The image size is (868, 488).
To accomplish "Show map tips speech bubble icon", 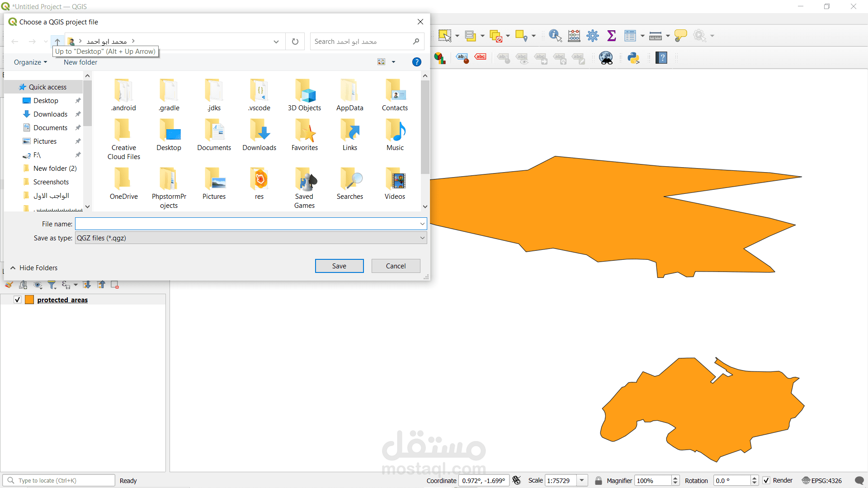I will click(x=680, y=36).
